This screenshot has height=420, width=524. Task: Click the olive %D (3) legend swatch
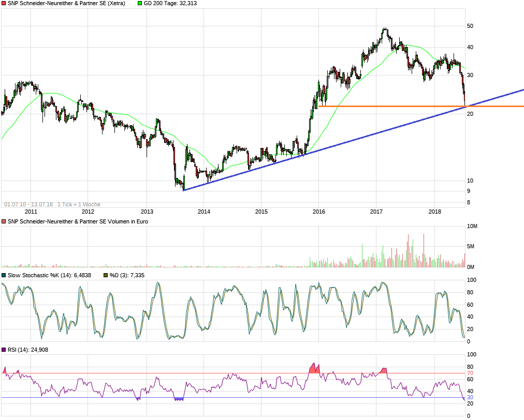tap(106, 276)
